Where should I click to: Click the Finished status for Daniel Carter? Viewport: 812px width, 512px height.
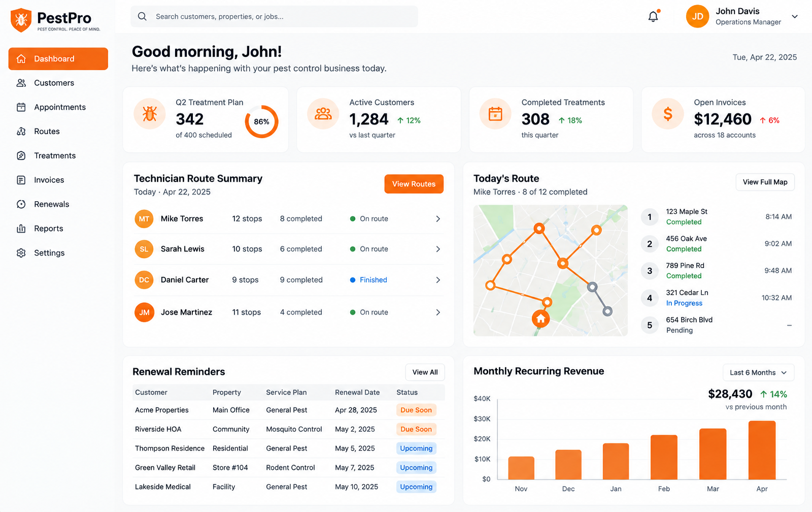click(373, 280)
